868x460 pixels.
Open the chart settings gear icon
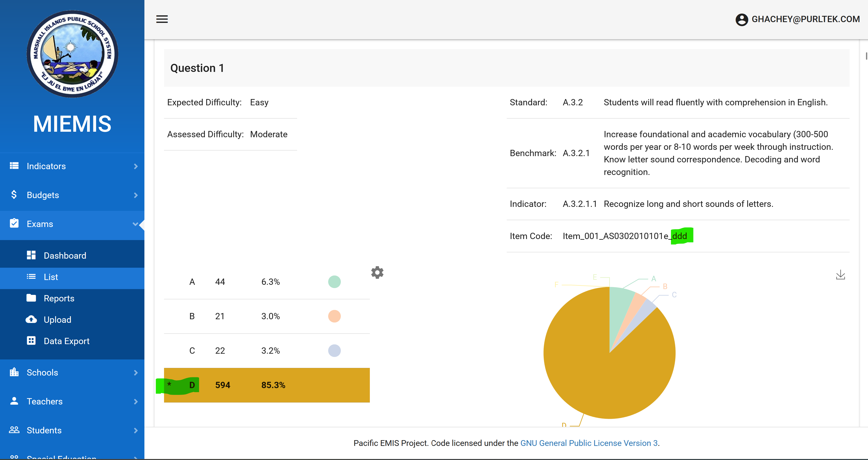click(377, 272)
